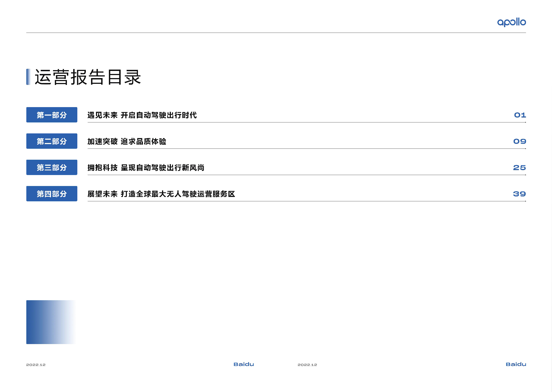Open the 第三部分 section button

pyautogui.click(x=52, y=167)
